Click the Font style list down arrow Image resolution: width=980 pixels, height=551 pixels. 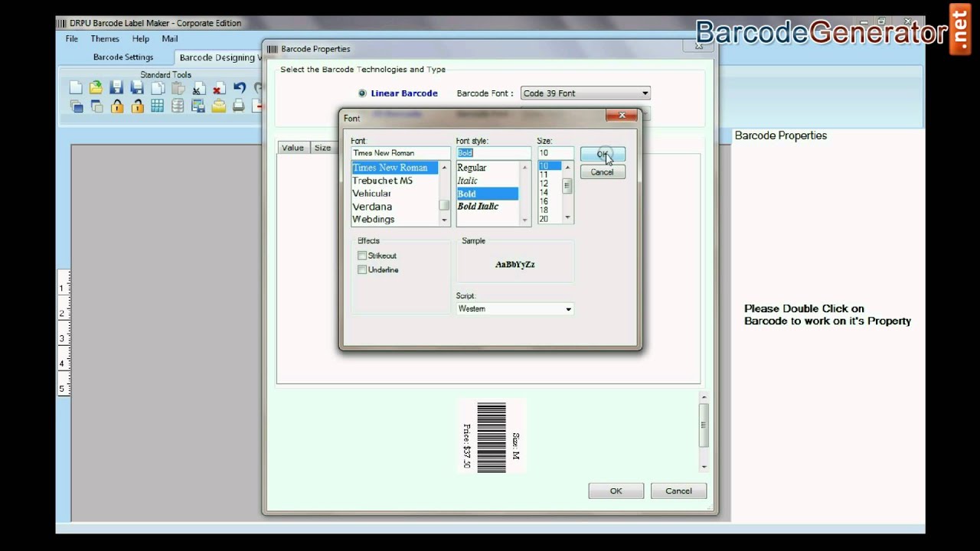pyautogui.click(x=524, y=220)
